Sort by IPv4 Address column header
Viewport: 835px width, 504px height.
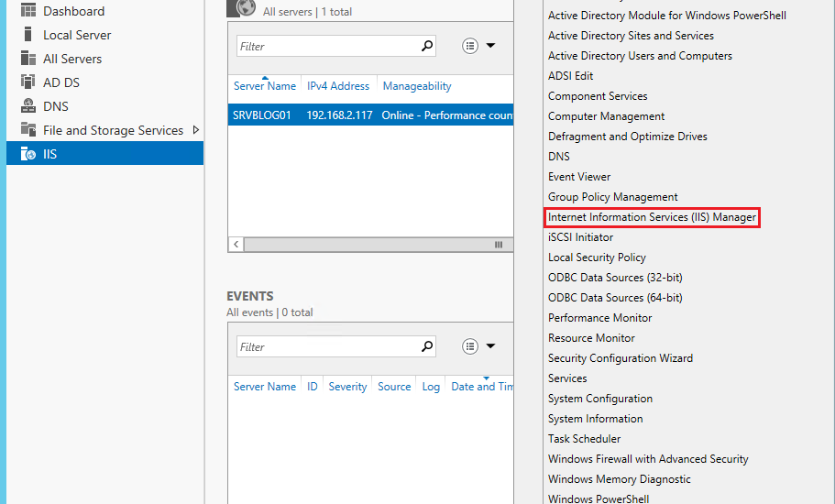(x=338, y=86)
